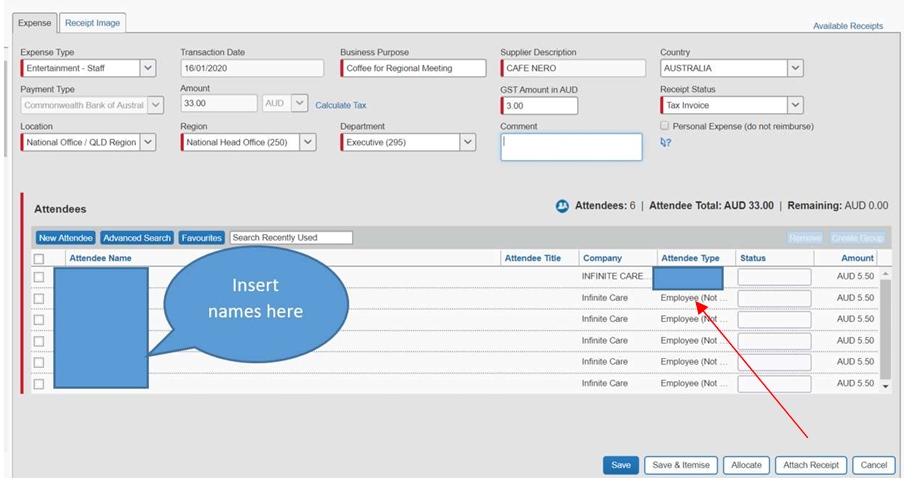Sort by Status column header
Screen dimensions: 905x478
(x=753, y=258)
